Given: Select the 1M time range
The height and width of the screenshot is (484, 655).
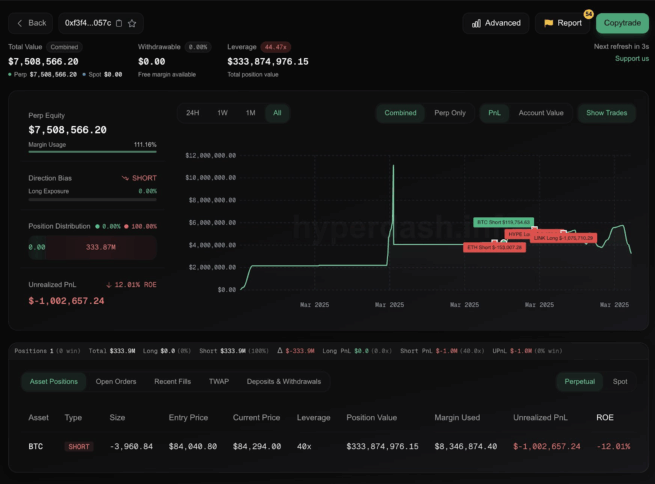Looking at the screenshot, I should tap(250, 113).
